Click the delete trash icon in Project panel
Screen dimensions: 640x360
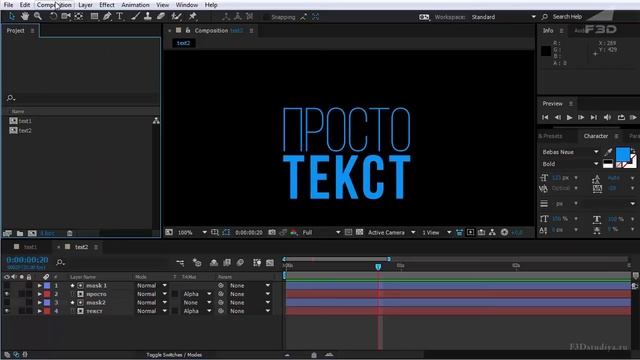pyautogui.click(x=70, y=233)
